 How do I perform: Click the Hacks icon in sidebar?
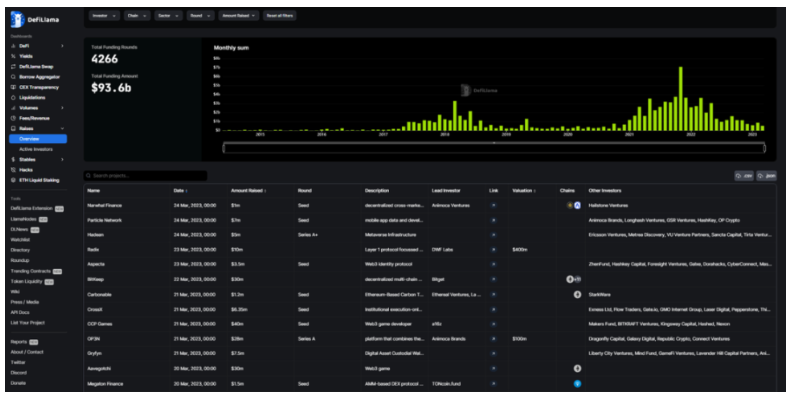coord(14,170)
